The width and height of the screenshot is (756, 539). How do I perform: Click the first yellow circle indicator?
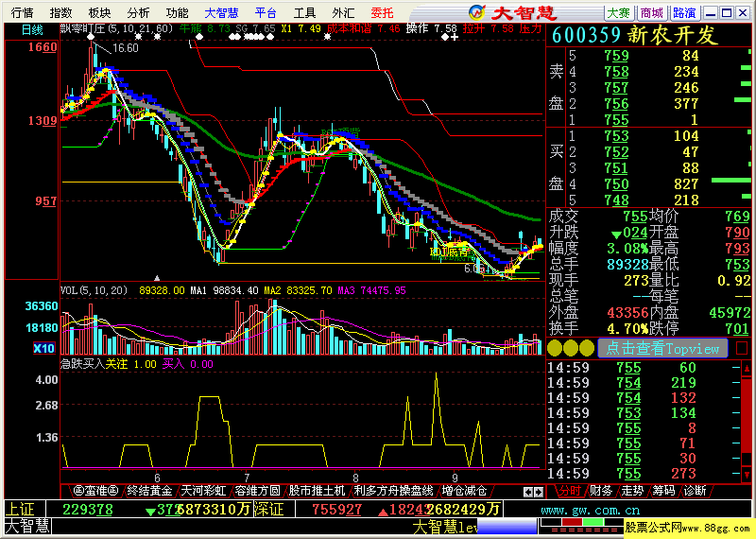click(555, 348)
